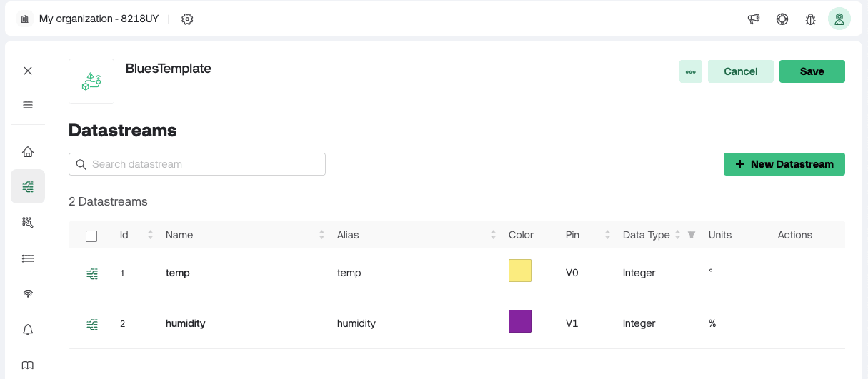
Task: Open organization settings gear icon
Action: (x=187, y=19)
